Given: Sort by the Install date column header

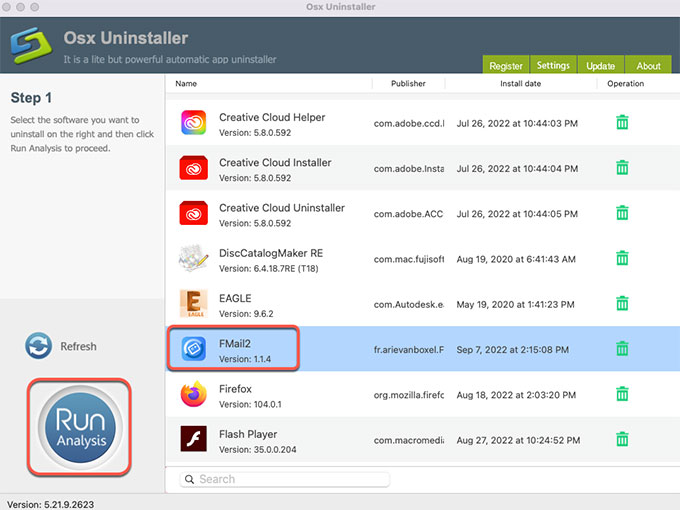Looking at the screenshot, I should click(x=520, y=84).
